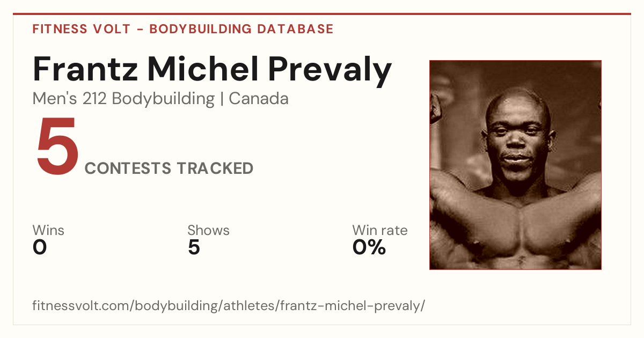Select the Frantz Michel Prevaly name heading
This screenshot has width=644, height=338.
click(213, 70)
